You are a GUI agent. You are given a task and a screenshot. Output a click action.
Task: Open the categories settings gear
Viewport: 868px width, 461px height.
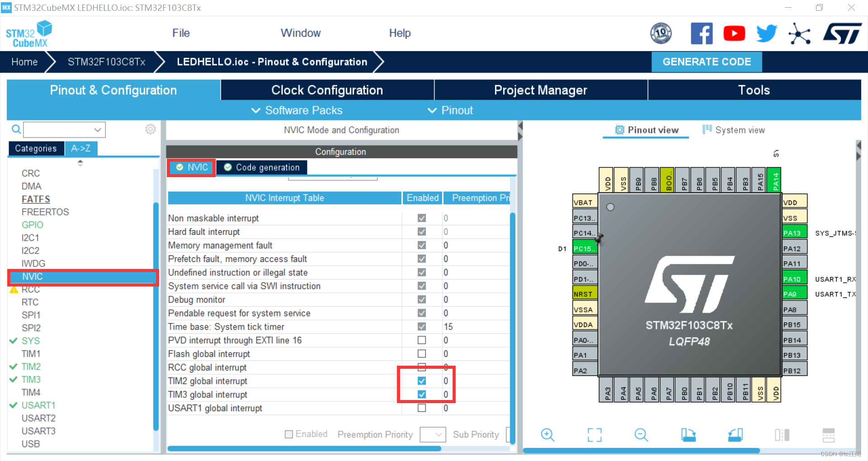point(151,129)
